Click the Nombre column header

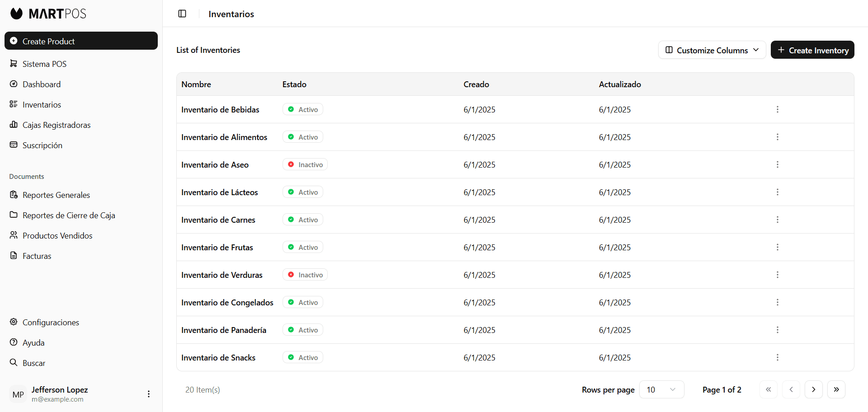[196, 84]
